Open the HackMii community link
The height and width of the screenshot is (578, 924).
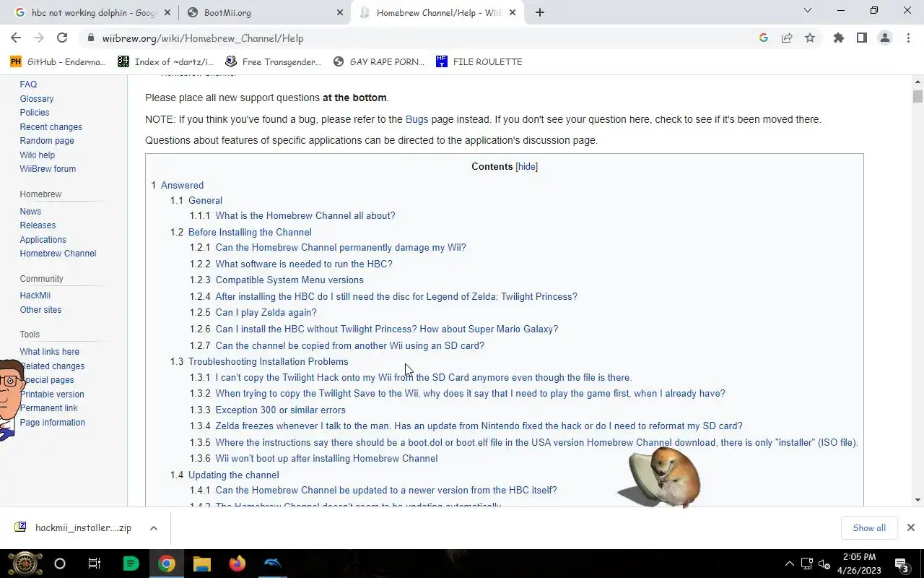point(35,296)
